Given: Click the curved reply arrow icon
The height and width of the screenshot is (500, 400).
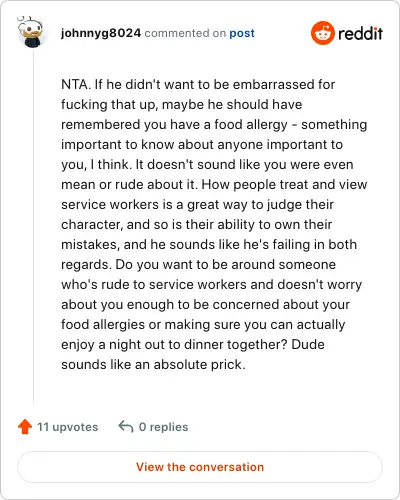Looking at the screenshot, I should click(126, 427).
